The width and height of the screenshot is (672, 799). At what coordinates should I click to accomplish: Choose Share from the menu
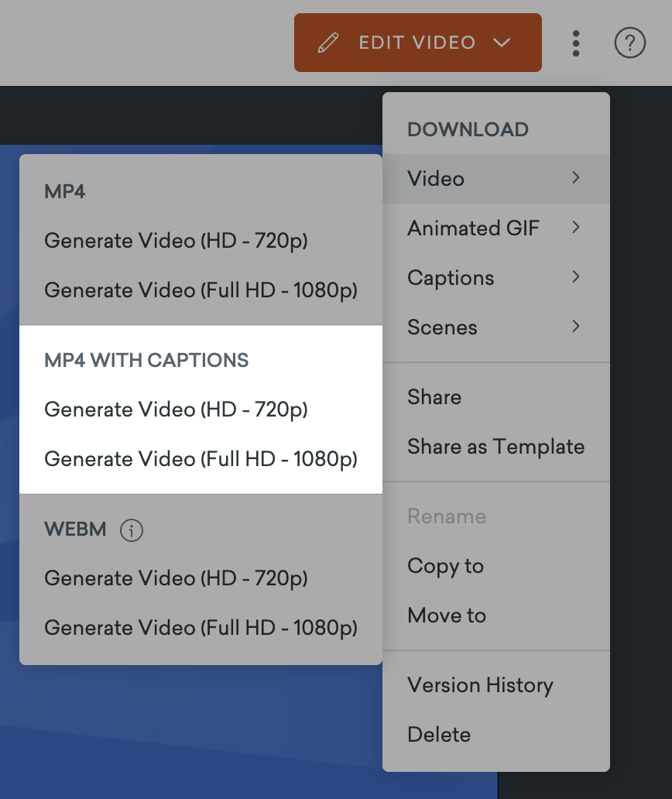(x=496, y=397)
